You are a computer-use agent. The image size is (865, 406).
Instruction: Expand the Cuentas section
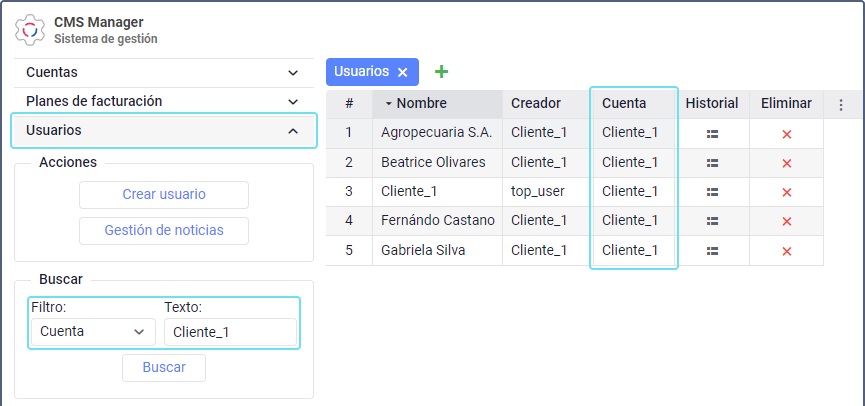point(162,73)
